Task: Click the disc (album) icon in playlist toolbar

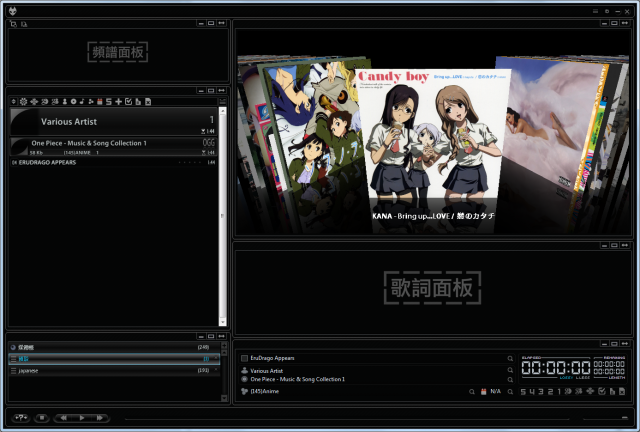Action: [73, 101]
